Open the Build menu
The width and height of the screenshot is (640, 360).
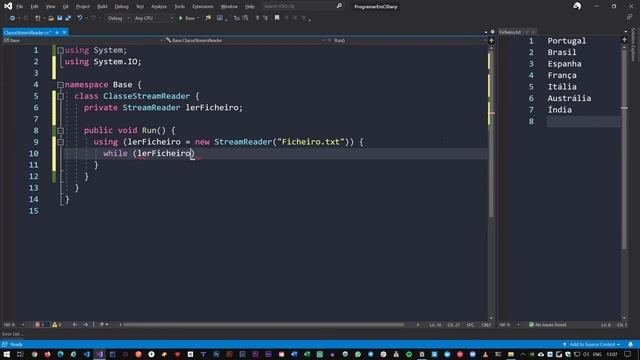[x=102, y=7]
